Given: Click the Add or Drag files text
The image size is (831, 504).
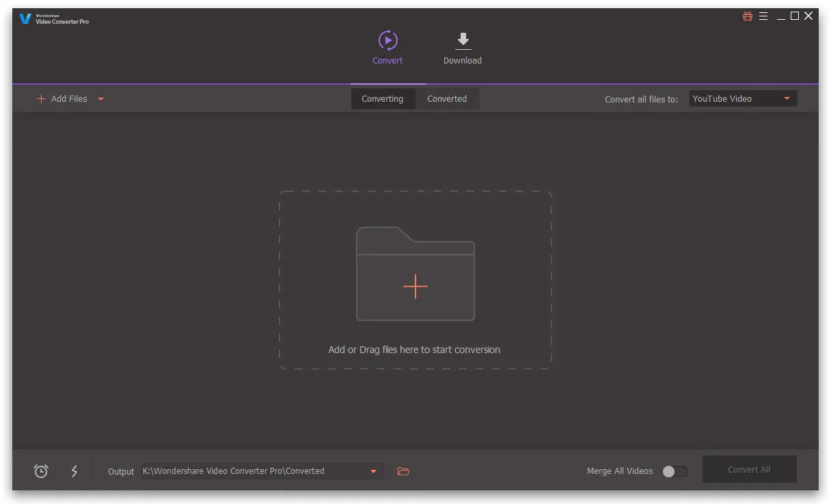Looking at the screenshot, I should pyautogui.click(x=414, y=350).
